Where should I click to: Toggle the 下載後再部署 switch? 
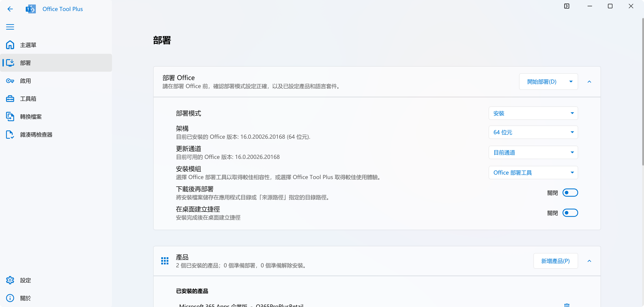pos(570,193)
